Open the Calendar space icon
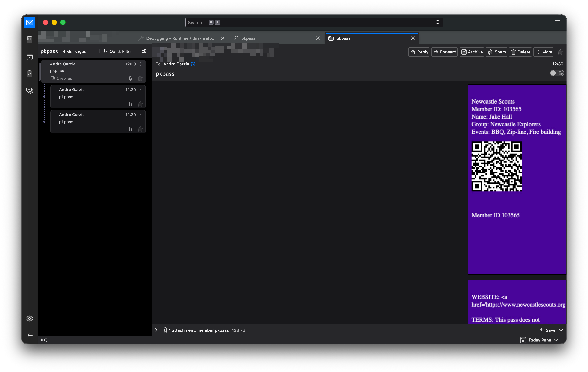The height and width of the screenshot is (372, 588). (29, 57)
